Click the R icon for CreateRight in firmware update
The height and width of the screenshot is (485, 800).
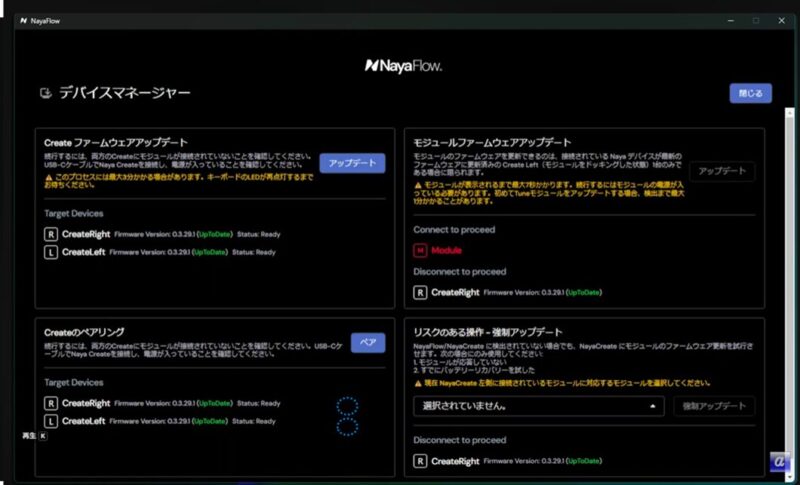50,234
